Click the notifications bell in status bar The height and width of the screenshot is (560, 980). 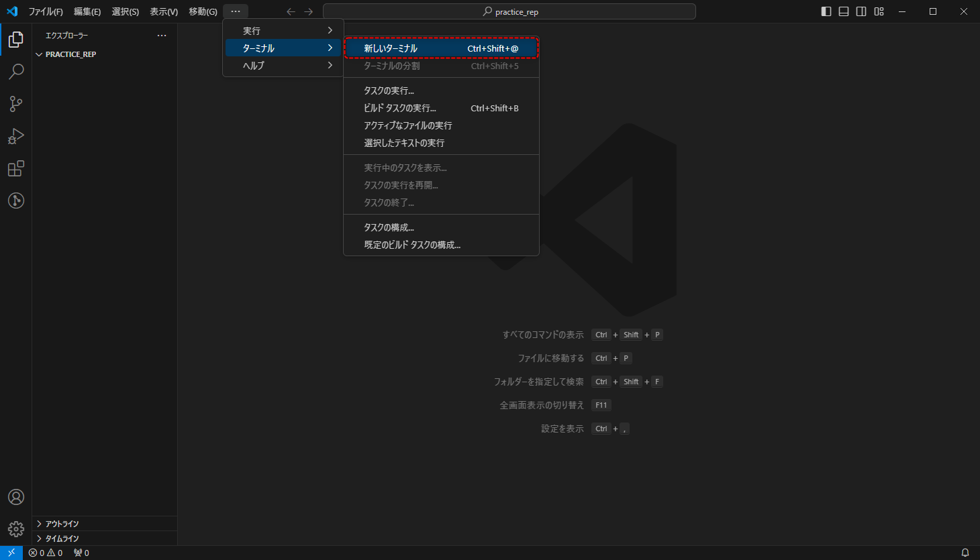coord(965,553)
